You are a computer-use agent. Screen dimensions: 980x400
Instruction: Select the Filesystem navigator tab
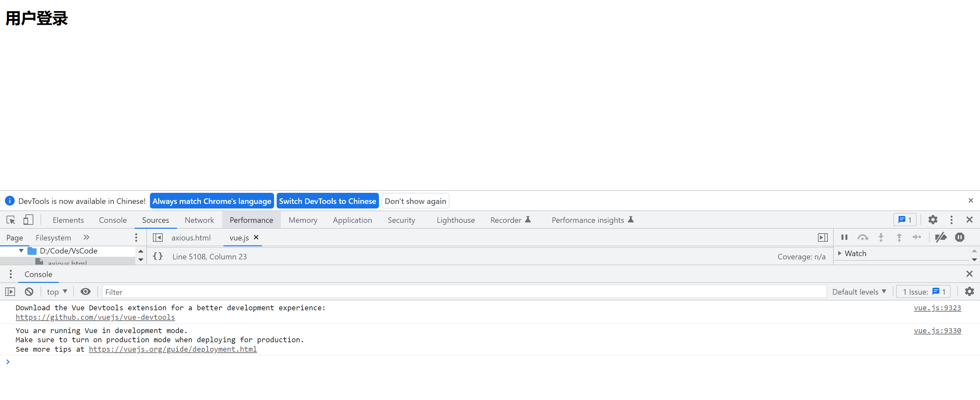(53, 238)
